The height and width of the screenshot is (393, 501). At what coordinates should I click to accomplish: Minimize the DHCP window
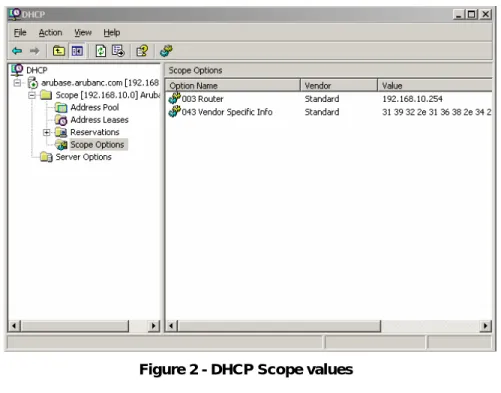point(459,14)
